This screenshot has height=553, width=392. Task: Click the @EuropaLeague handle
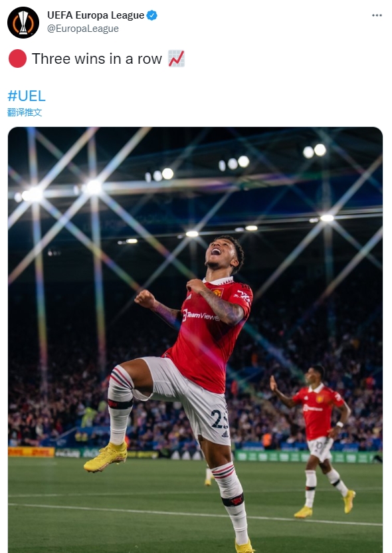[x=83, y=29]
